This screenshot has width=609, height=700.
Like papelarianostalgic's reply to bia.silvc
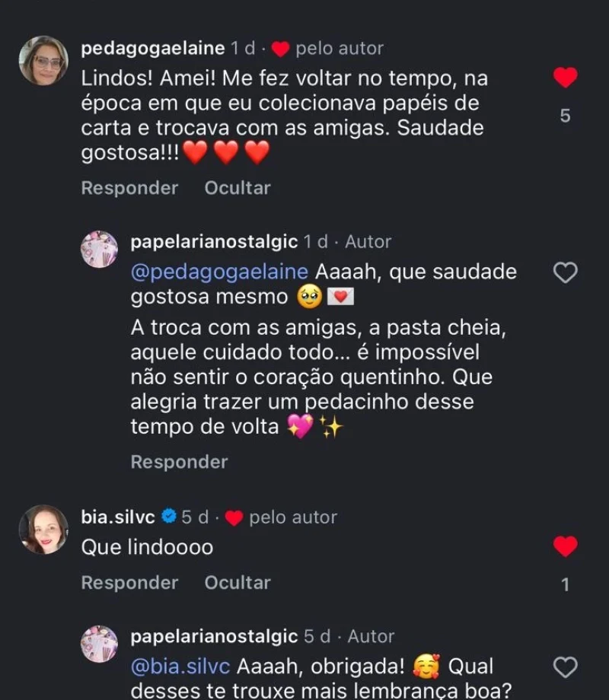(x=565, y=667)
